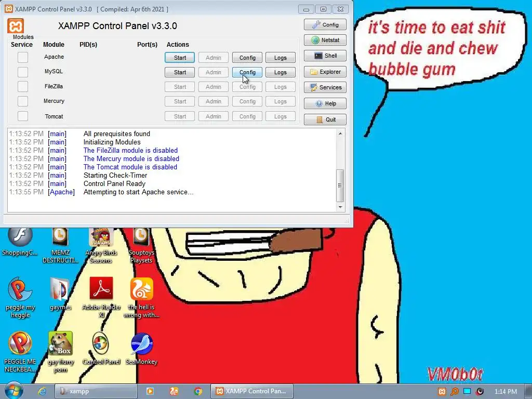Click the XAMPP logo in the control panel
532x399 pixels.
(16, 26)
